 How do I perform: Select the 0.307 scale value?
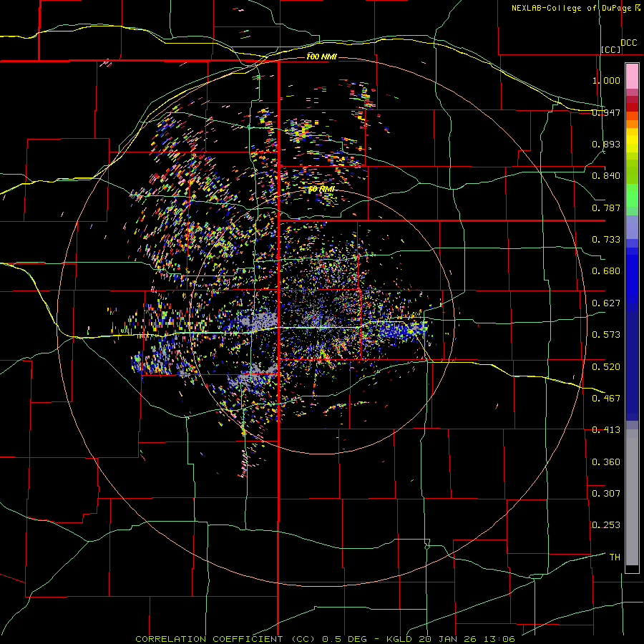tap(606, 493)
